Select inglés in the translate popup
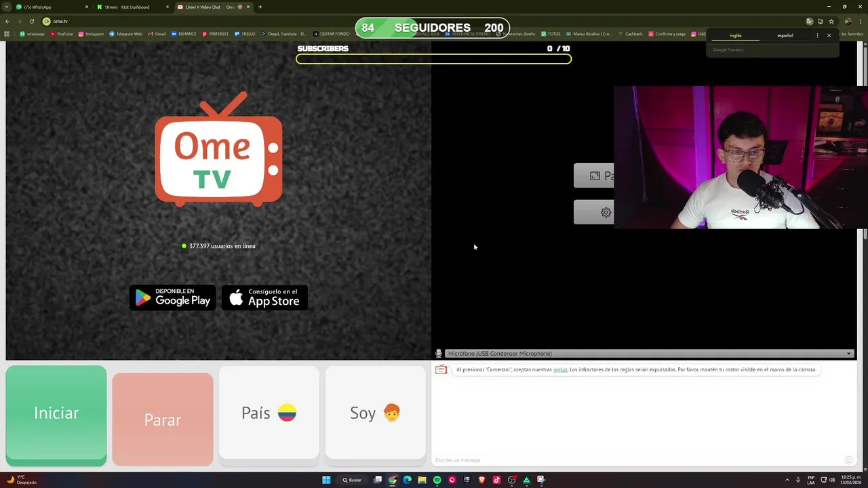The image size is (868, 488). pyautogui.click(x=736, y=35)
